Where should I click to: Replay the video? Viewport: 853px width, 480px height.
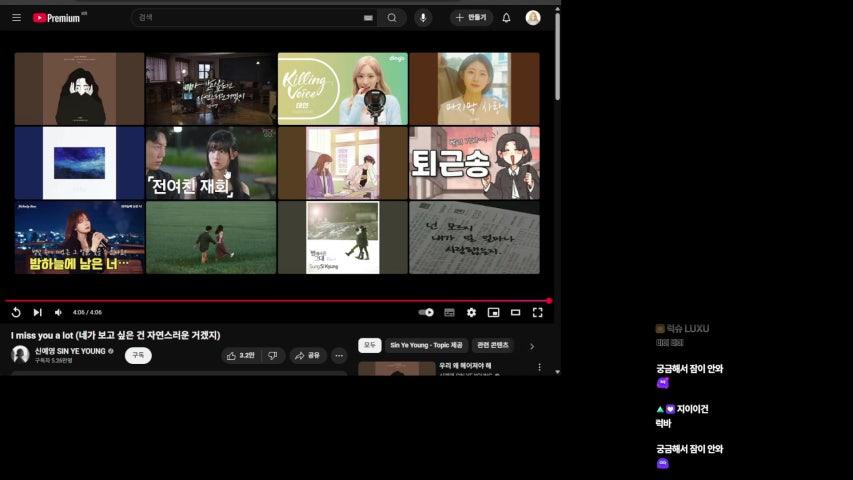pos(16,312)
